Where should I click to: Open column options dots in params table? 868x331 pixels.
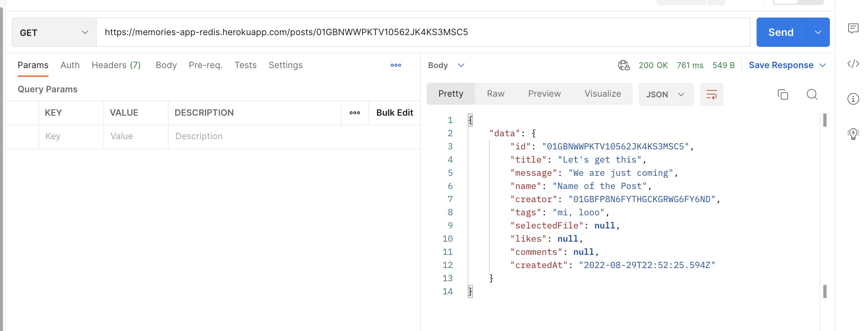coord(354,113)
